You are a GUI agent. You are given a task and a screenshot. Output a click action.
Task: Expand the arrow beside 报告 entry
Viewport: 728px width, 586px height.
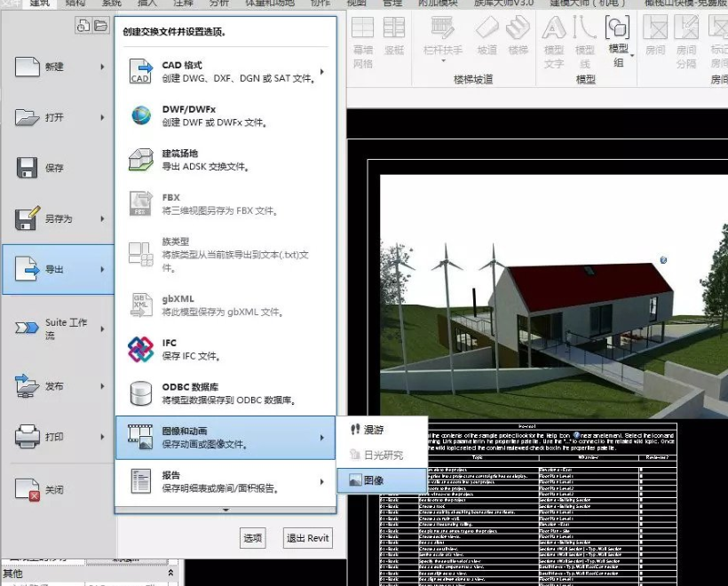[321, 481]
